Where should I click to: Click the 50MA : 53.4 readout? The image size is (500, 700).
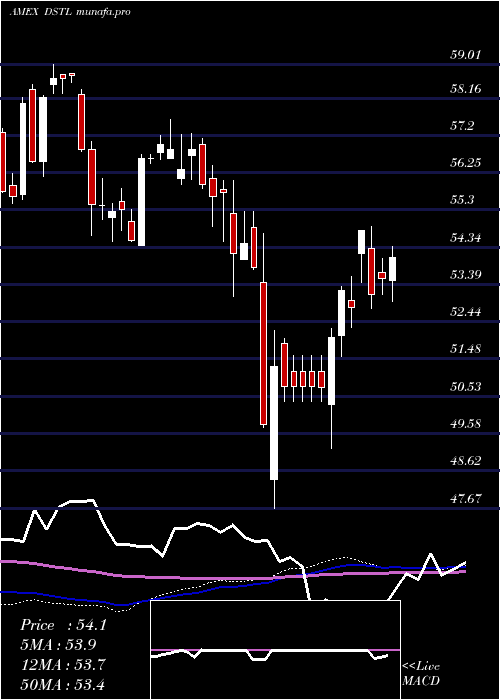(x=63, y=684)
